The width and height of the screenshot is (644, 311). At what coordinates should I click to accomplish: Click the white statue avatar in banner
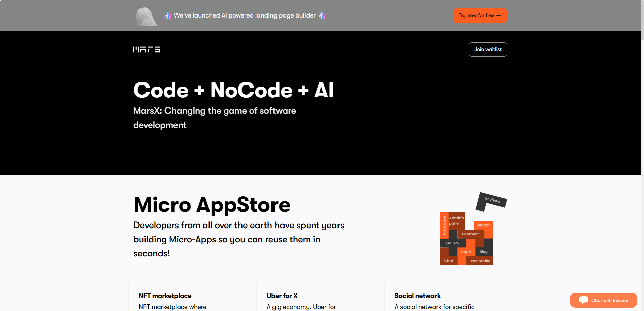[146, 16]
